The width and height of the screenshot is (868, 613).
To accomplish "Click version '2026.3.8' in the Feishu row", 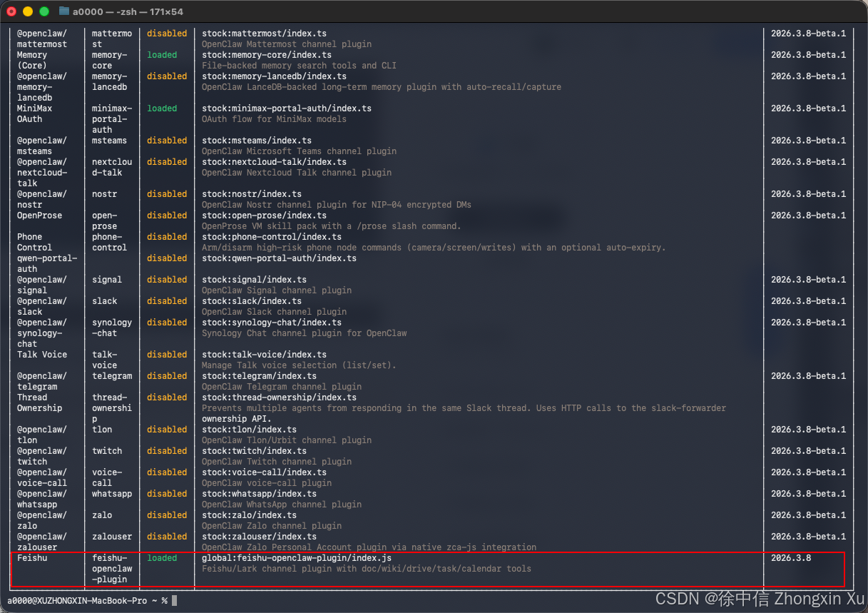I will (x=791, y=558).
